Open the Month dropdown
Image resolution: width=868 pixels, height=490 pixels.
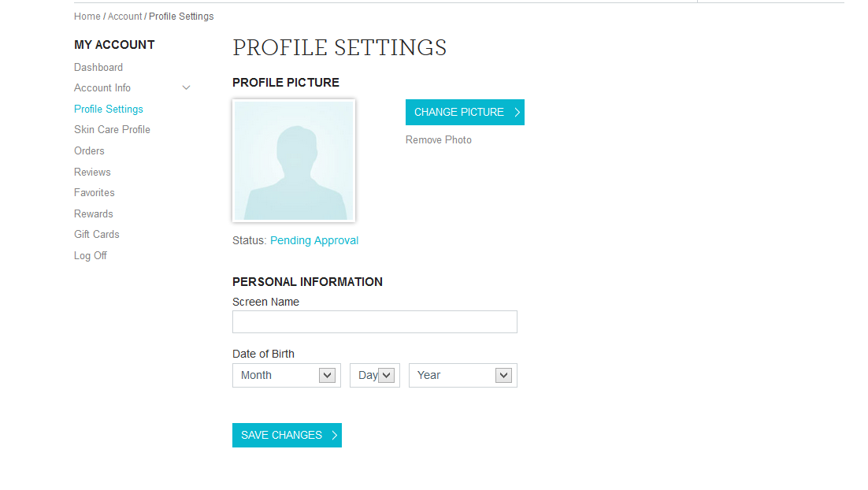(287, 376)
